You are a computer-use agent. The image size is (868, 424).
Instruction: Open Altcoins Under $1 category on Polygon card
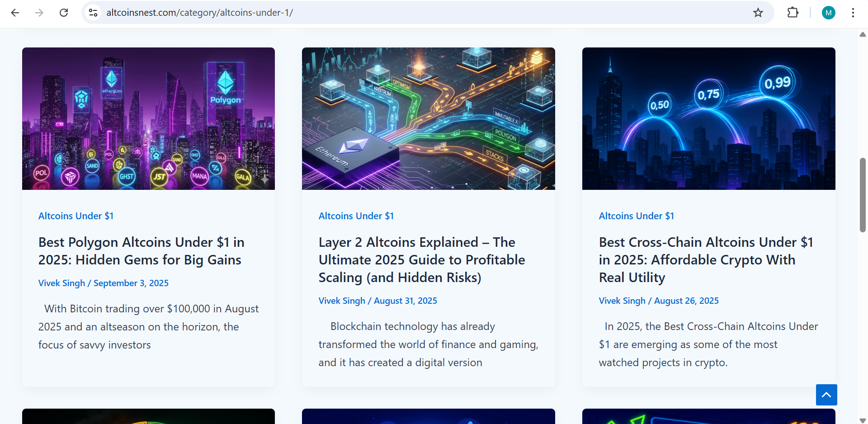click(x=76, y=216)
